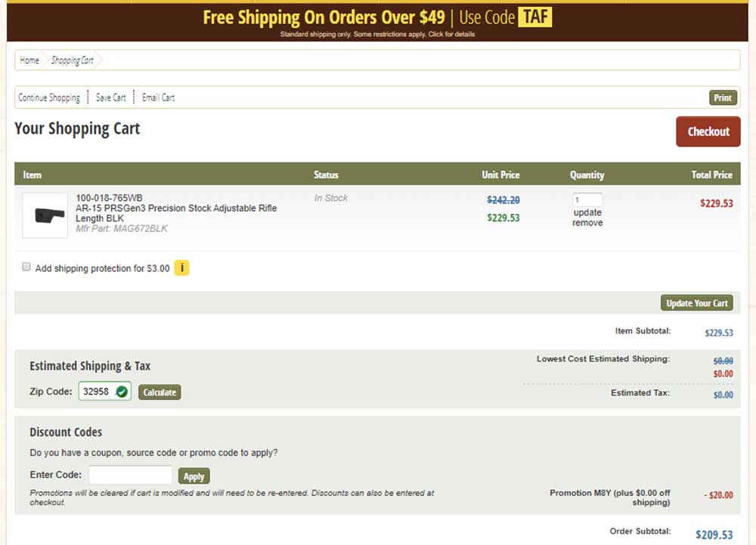Focus the Enter Code input field
Screen dimensions: 756x545
pos(130,475)
